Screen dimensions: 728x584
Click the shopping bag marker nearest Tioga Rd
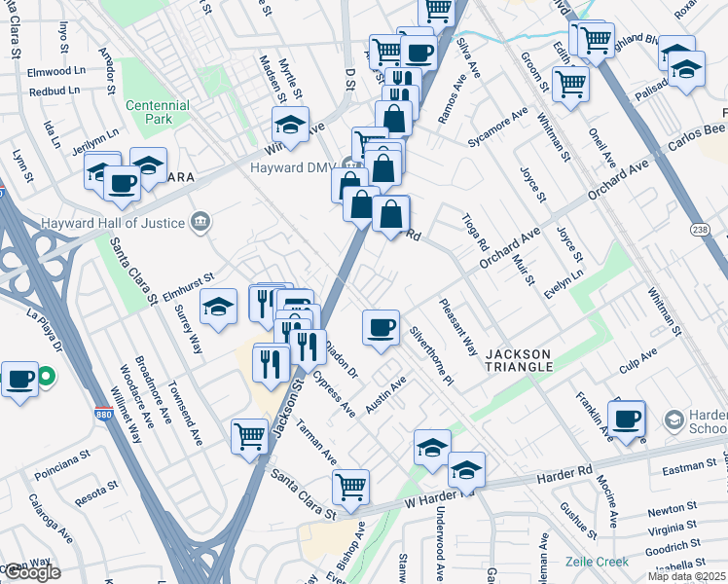(x=391, y=217)
